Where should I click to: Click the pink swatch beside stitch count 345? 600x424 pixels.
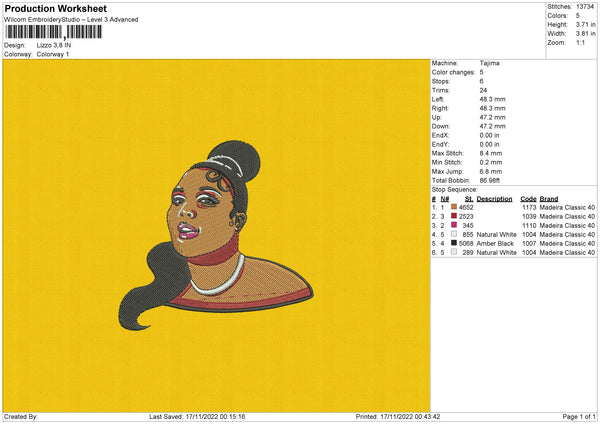[x=454, y=225]
